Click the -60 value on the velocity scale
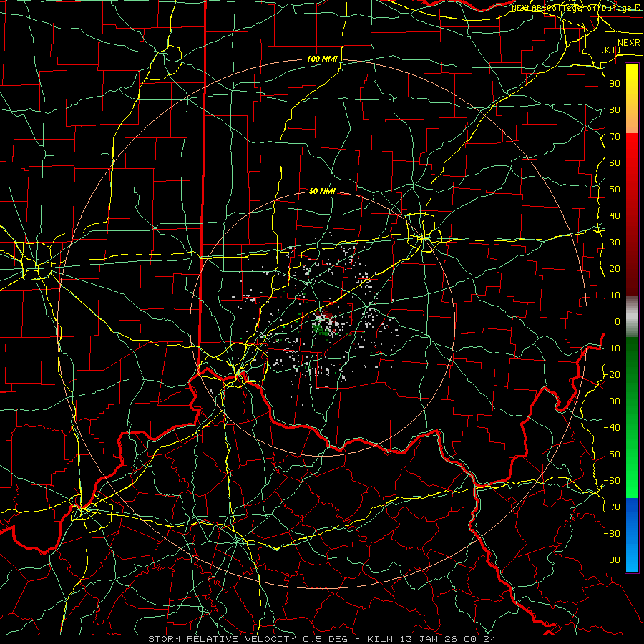 [612, 481]
